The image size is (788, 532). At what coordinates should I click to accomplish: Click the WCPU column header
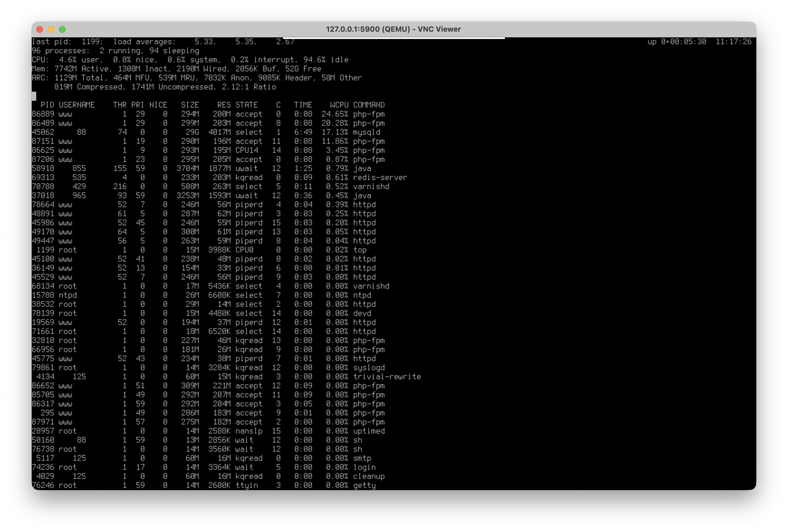pos(339,105)
